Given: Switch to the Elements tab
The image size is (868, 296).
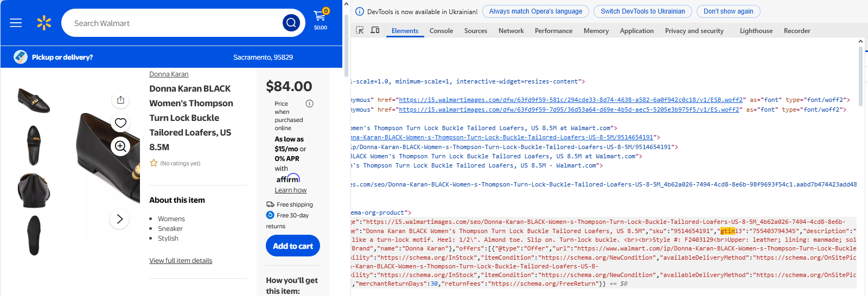Looking at the screenshot, I should [405, 31].
